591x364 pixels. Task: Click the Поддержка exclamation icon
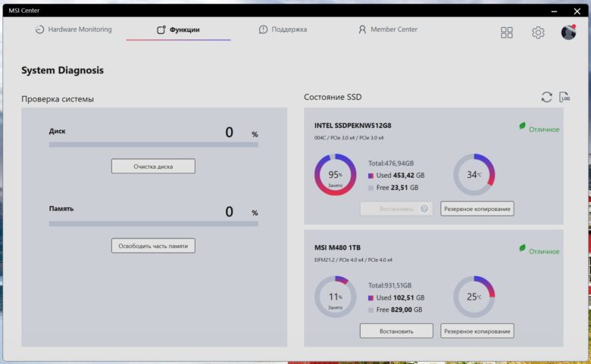tap(263, 30)
